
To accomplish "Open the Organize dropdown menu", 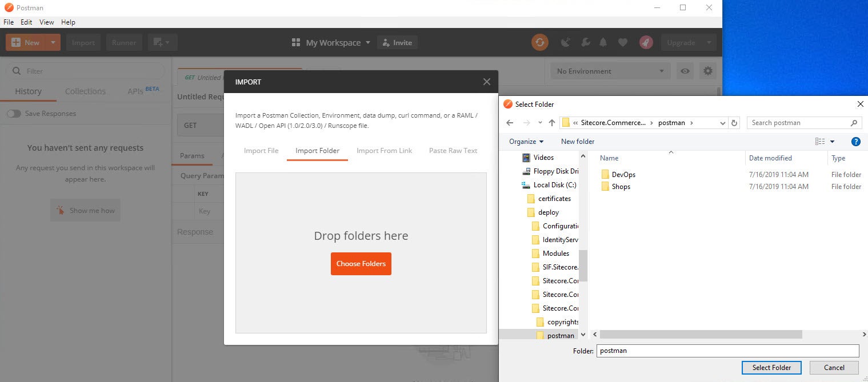I will [x=526, y=142].
